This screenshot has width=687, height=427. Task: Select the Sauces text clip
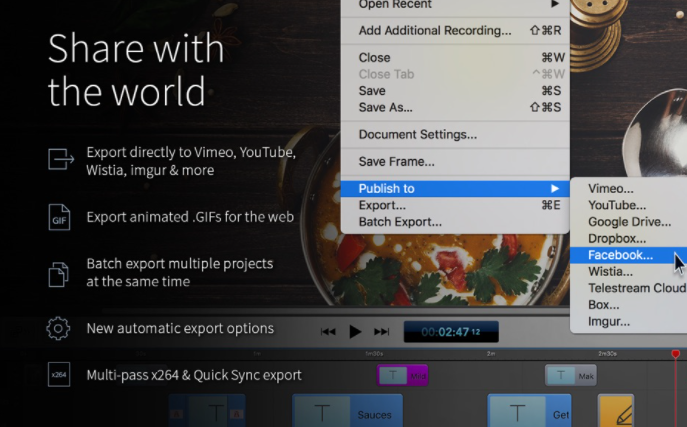click(347, 412)
